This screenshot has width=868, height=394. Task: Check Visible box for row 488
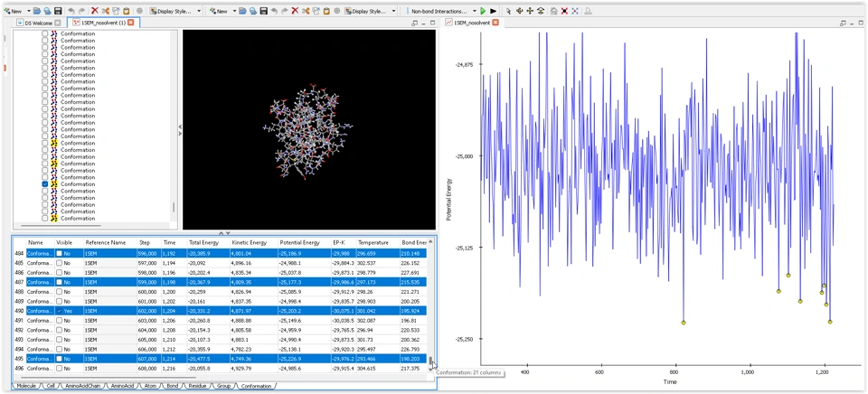coord(60,292)
